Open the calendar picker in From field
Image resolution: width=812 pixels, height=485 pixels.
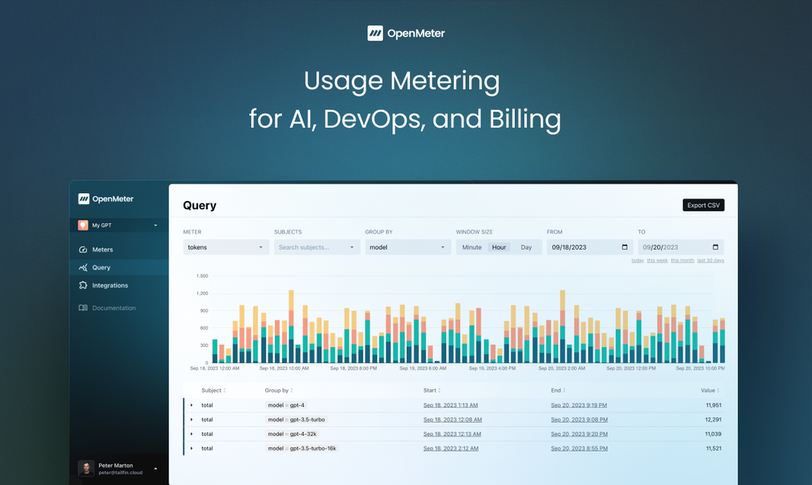click(x=625, y=247)
